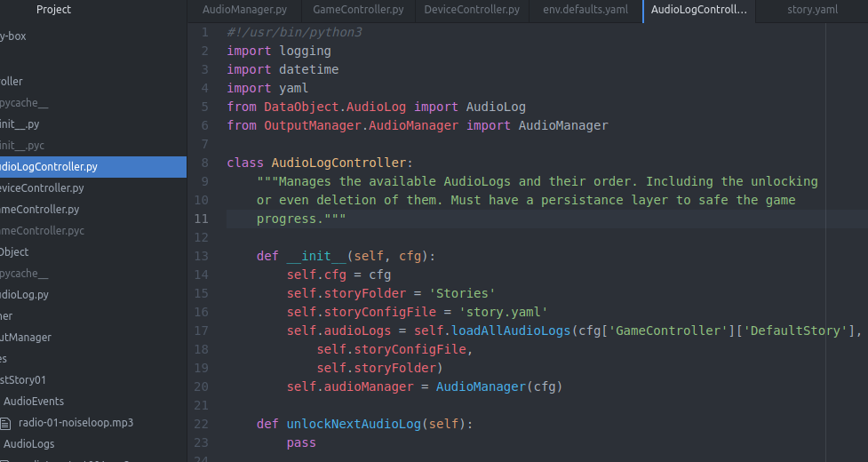
Task: Click the docstring ending 'progress."""'
Action: pyautogui.click(x=301, y=219)
